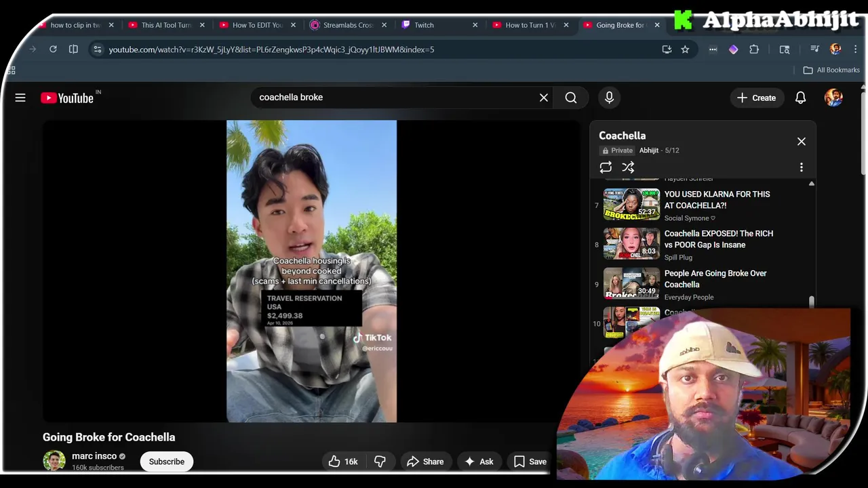Open playlist three-dot options menu
The image size is (868, 488).
click(x=801, y=167)
